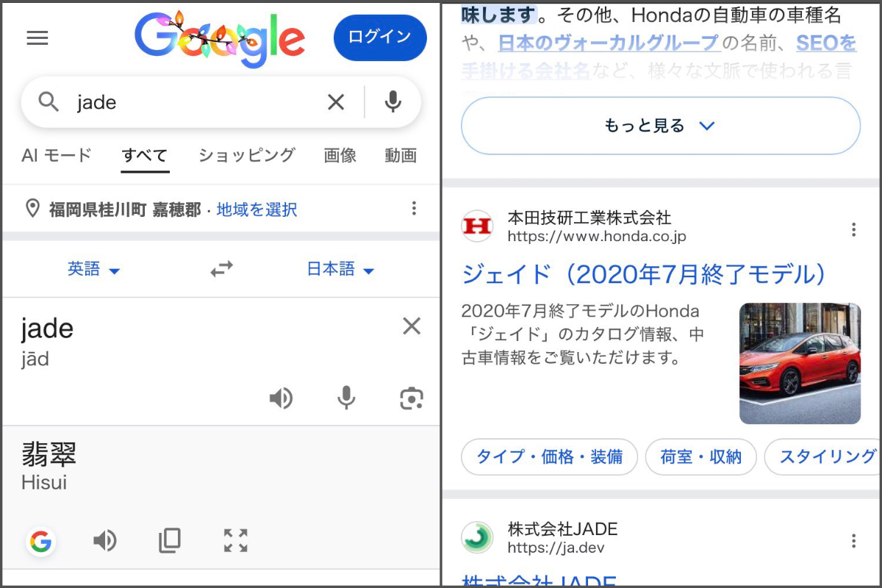This screenshot has width=882, height=588.
Task: Open location options three-dot menu
Action: tap(414, 209)
